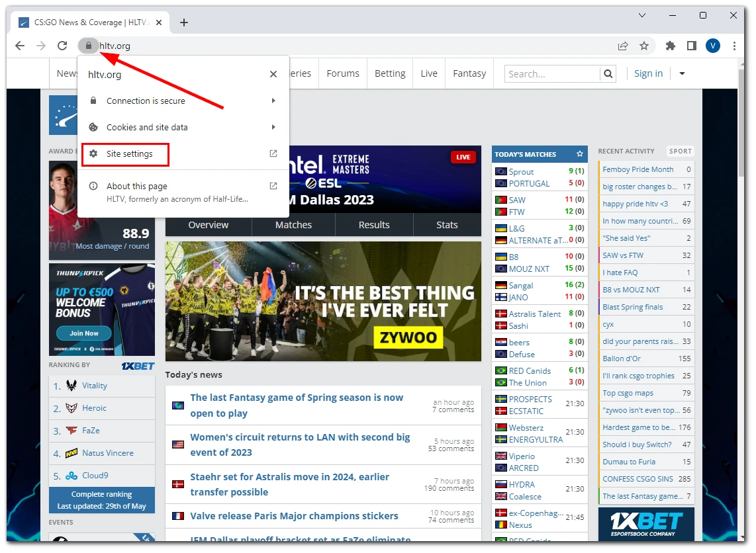Open the Extensions puzzle icon
Viewport: 756px width, 553px height.
pyautogui.click(x=670, y=46)
